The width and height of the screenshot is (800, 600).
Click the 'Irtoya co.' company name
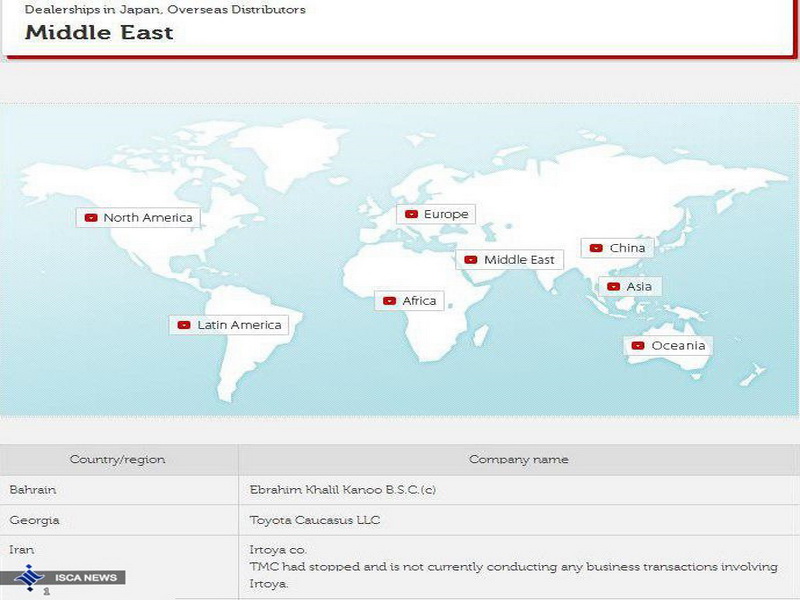coord(278,550)
